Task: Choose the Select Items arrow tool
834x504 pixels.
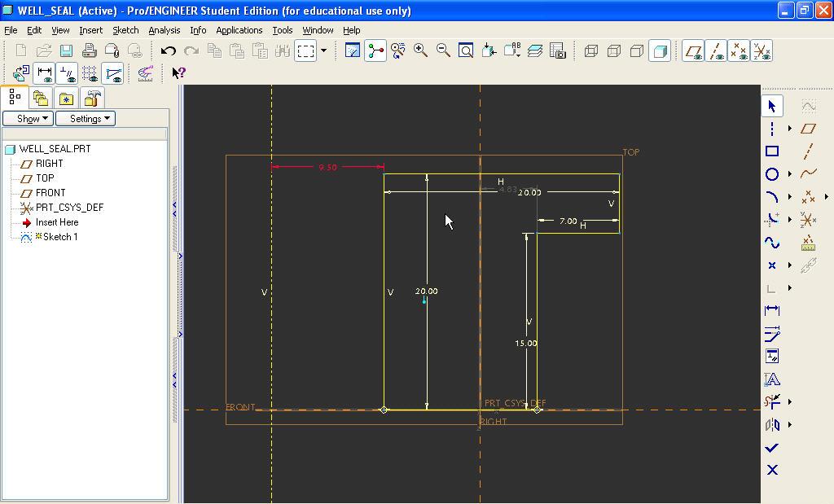Action: click(772, 106)
